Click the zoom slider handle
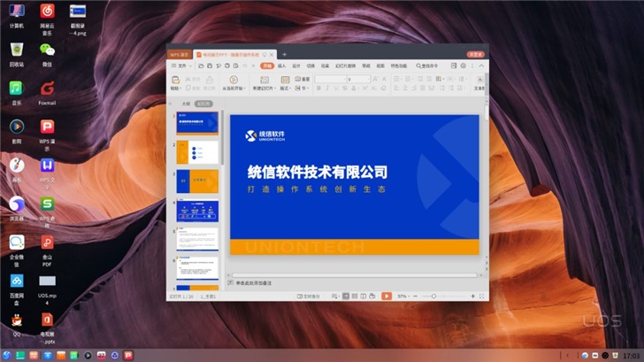 (433, 296)
